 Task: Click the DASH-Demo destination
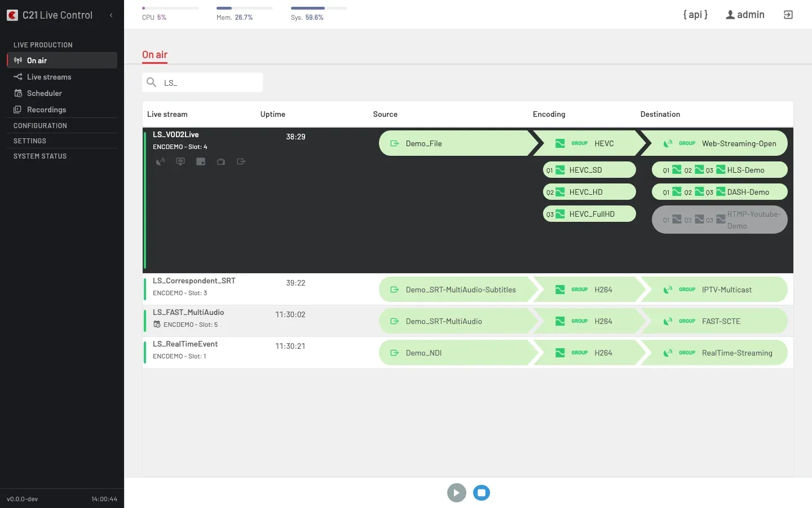[720, 192]
